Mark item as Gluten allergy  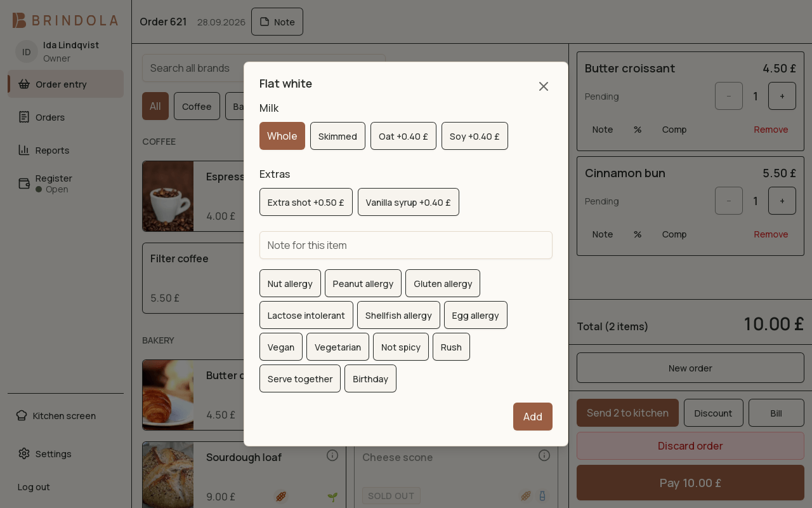(x=443, y=283)
